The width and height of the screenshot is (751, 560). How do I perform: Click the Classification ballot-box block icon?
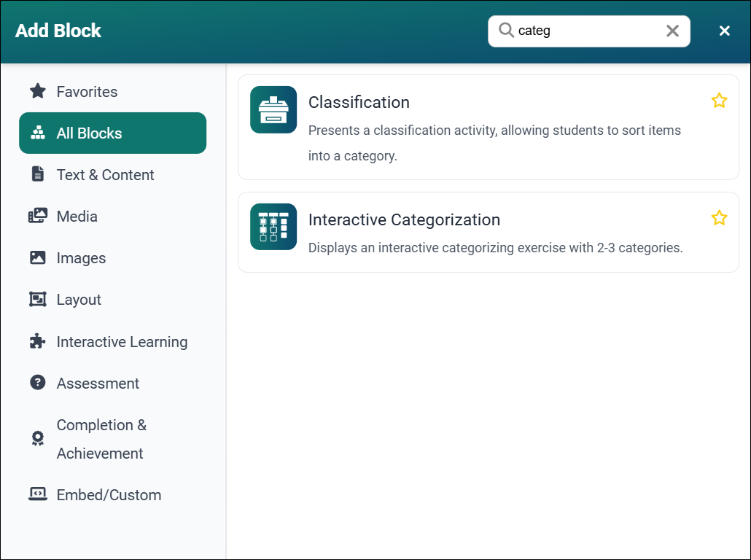(x=273, y=110)
